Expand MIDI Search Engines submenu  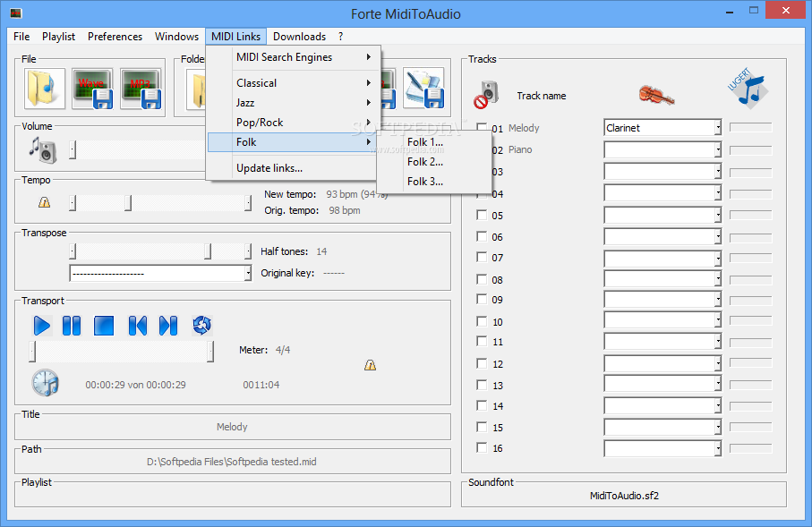294,57
